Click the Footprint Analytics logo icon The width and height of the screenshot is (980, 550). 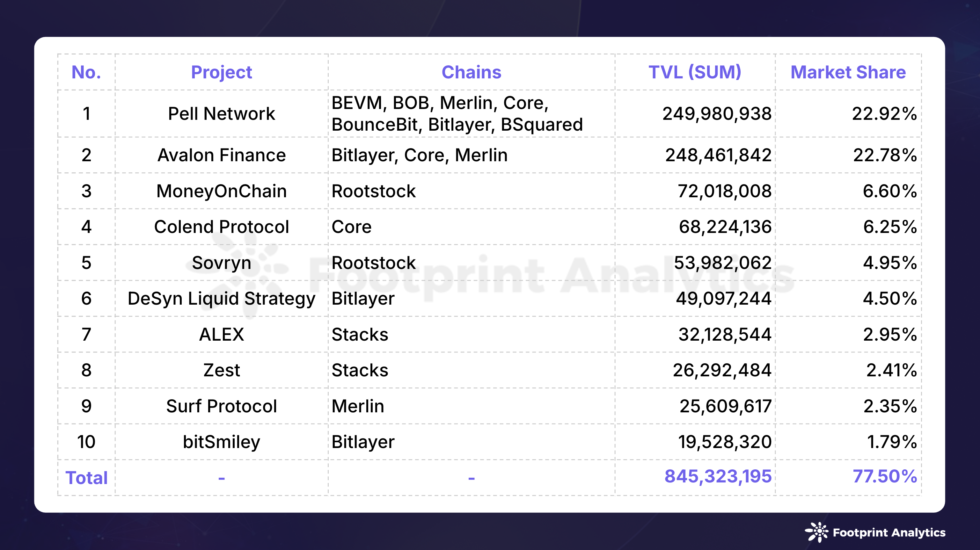tap(816, 532)
